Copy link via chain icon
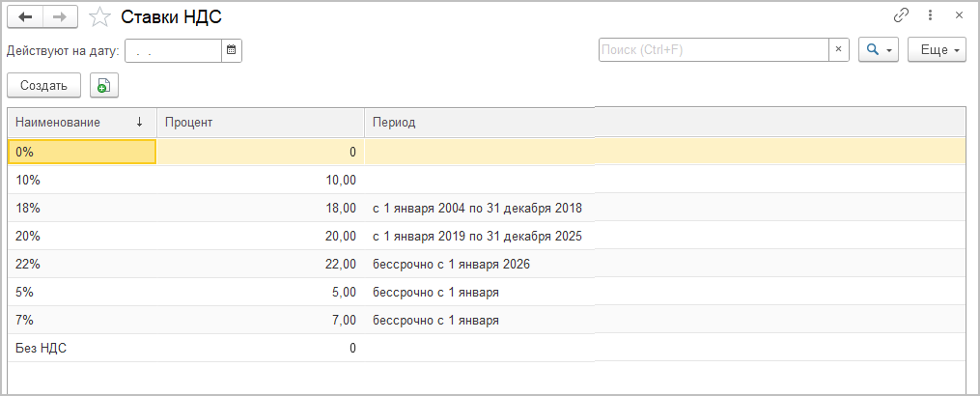 click(x=902, y=15)
